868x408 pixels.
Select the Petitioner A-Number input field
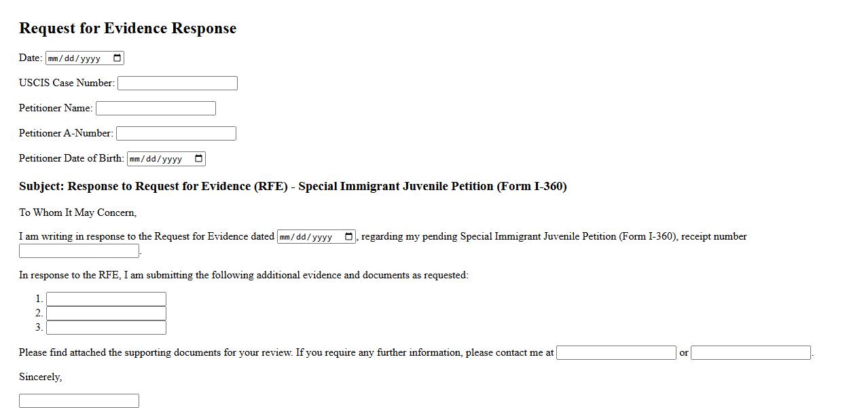tap(176, 134)
